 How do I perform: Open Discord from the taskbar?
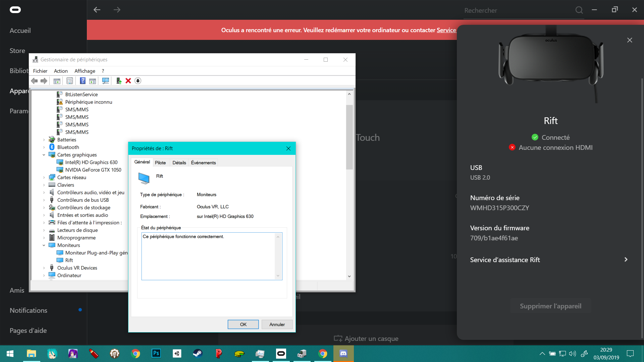tap(343, 354)
